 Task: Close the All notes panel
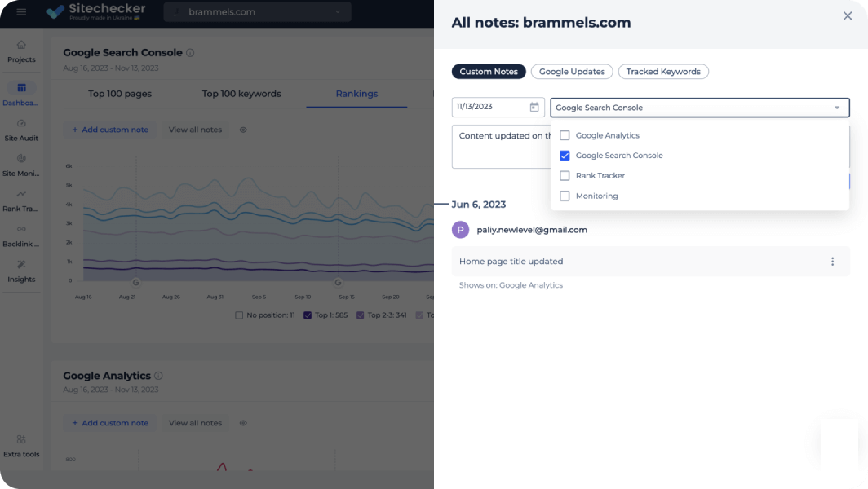(x=847, y=16)
